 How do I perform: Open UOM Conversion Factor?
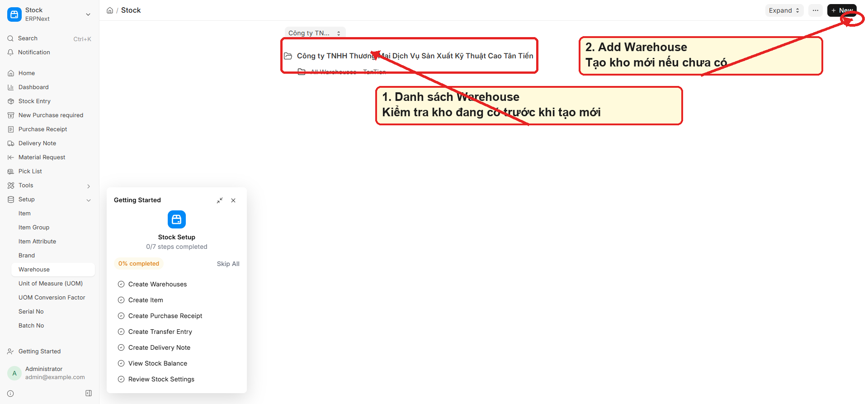(x=53, y=298)
